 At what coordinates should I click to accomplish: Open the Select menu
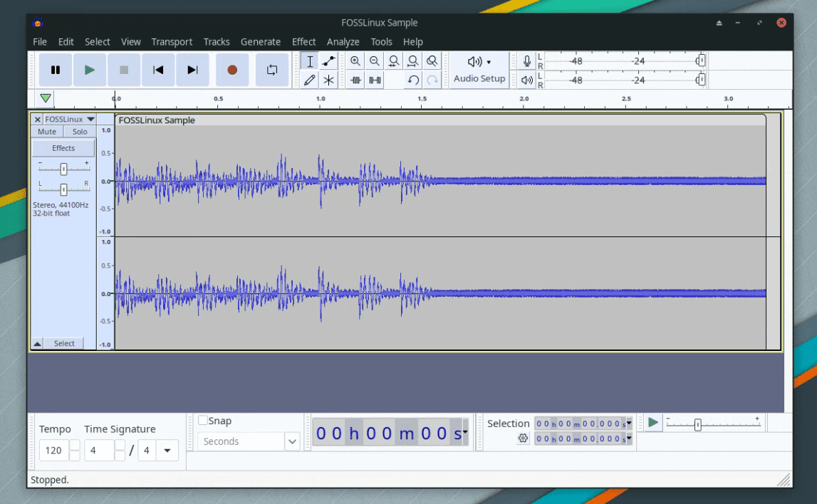coord(98,42)
